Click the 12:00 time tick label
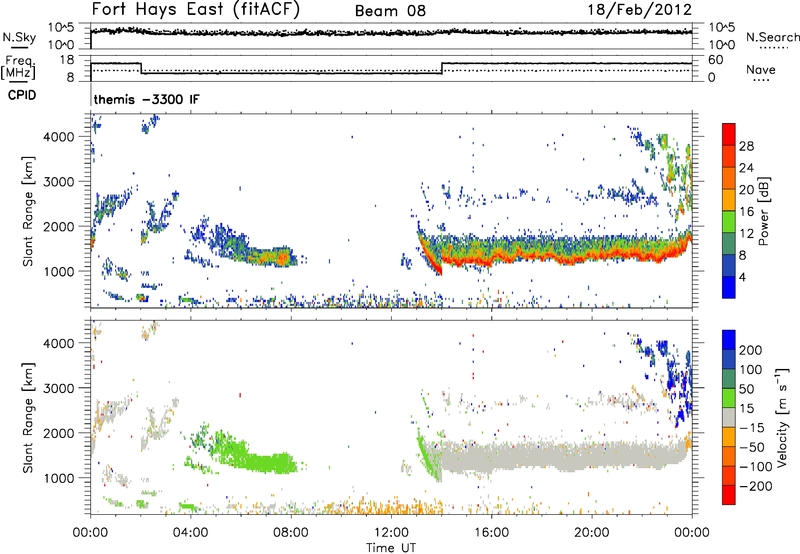The height and width of the screenshot is (554, 800). point(391,533)
